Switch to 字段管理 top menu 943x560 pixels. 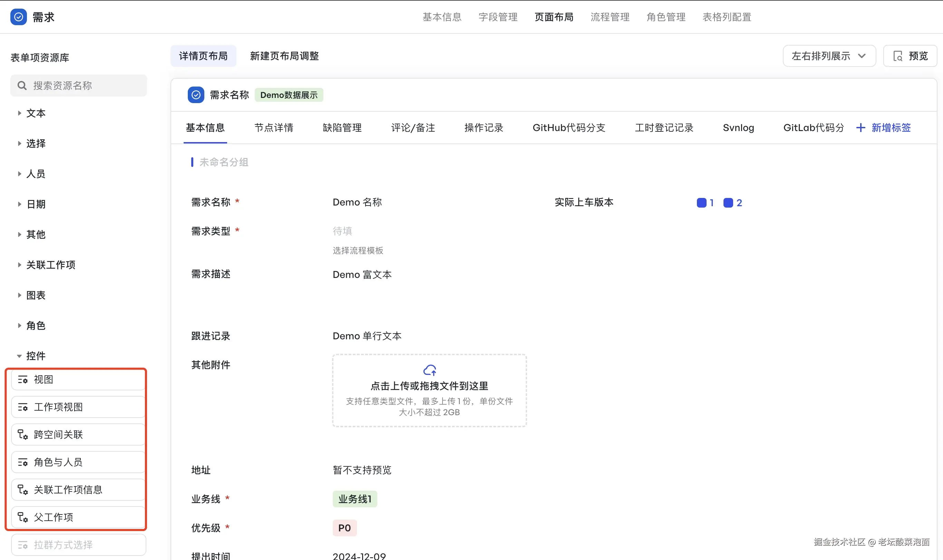pyautogui.click(x=498, y=17)
